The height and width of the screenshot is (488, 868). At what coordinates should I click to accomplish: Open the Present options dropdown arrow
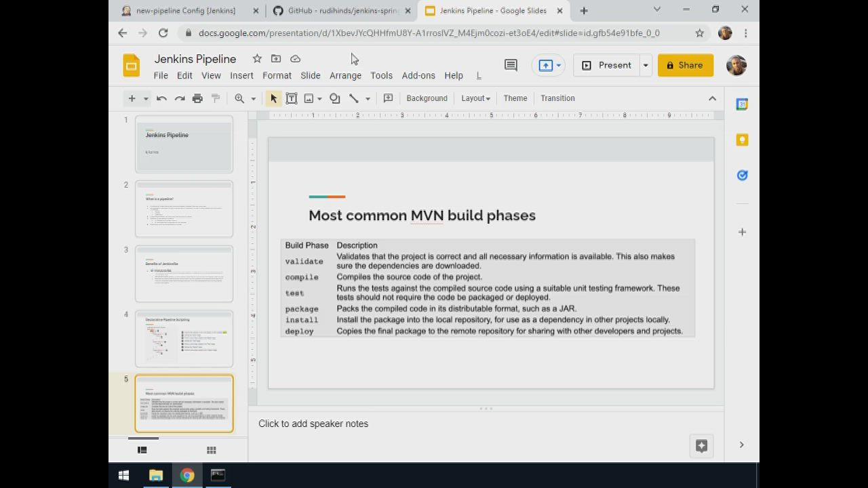pyautogui.click(x=646, y=65)
